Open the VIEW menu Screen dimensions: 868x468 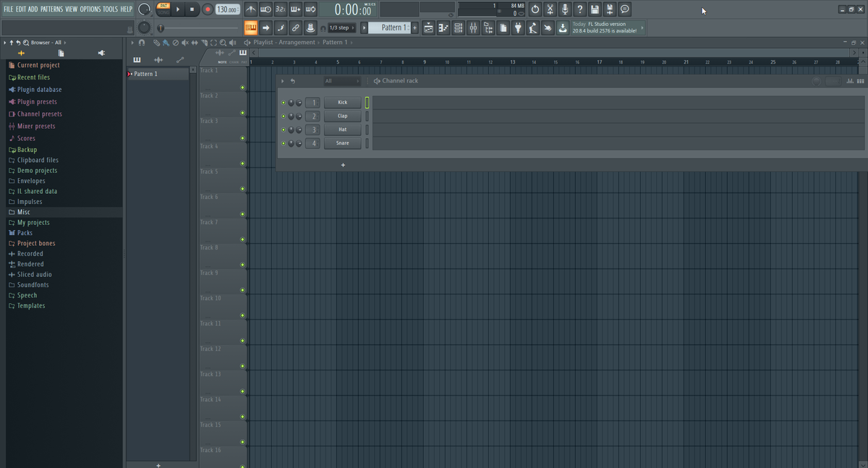click(x=71, y=9)
